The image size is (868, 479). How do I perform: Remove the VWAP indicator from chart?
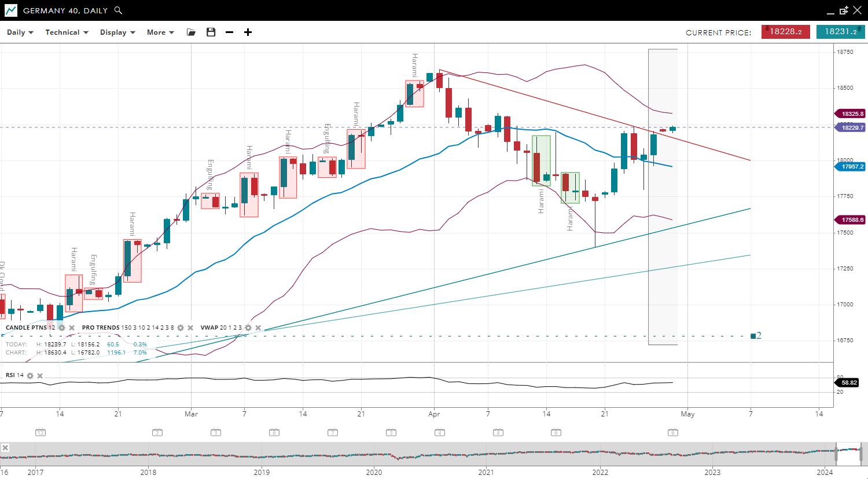[258, 328]
